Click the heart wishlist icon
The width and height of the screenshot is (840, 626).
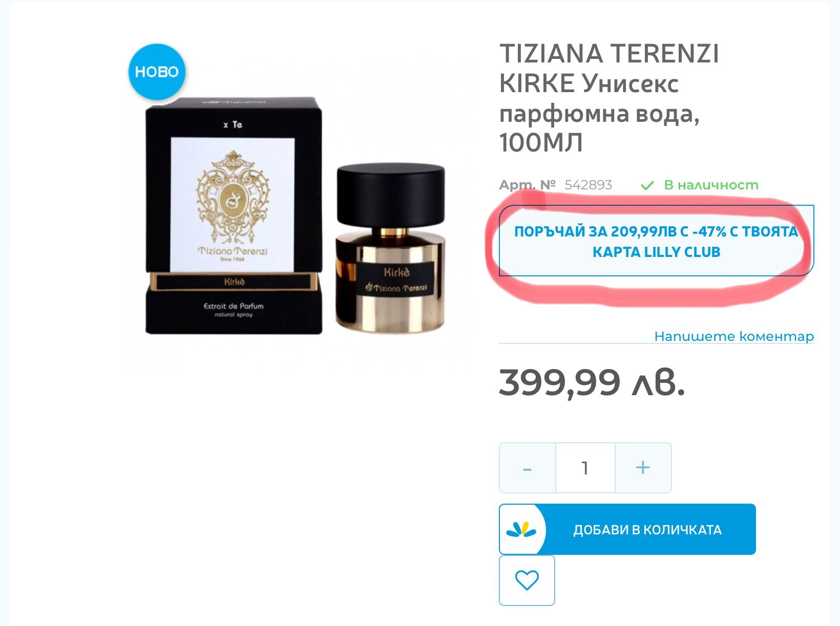tap(527, 580)
